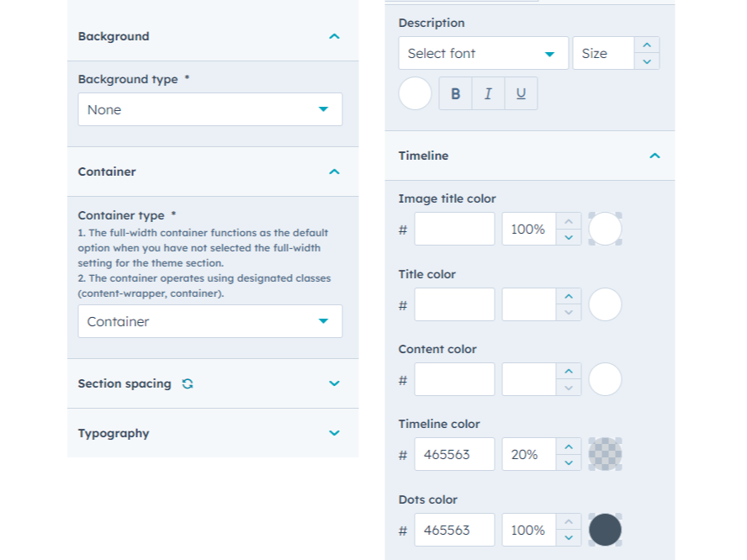Click the Title color hex input field
The width and height of the screenshot is (747, 560).
click(454, 304)
